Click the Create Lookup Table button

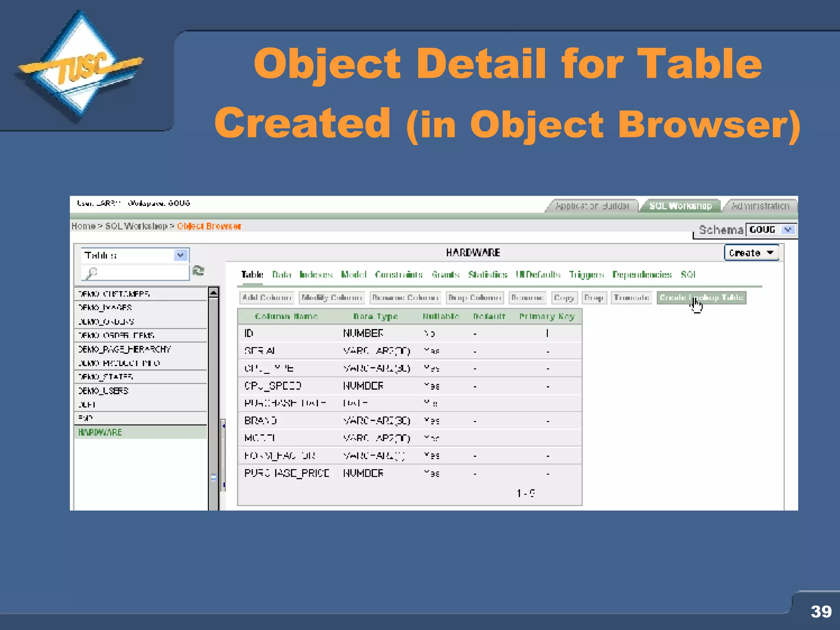(701, 298)
